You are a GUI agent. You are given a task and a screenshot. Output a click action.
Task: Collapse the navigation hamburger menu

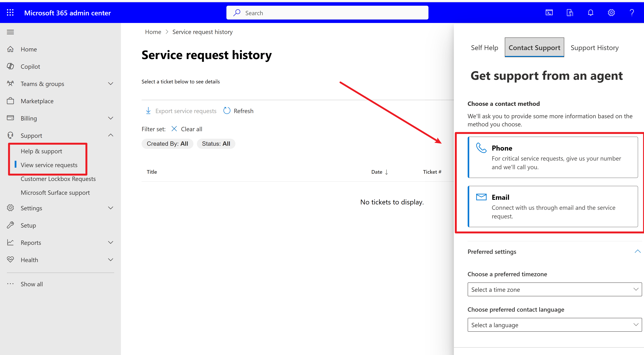click(x=10, y=32)
